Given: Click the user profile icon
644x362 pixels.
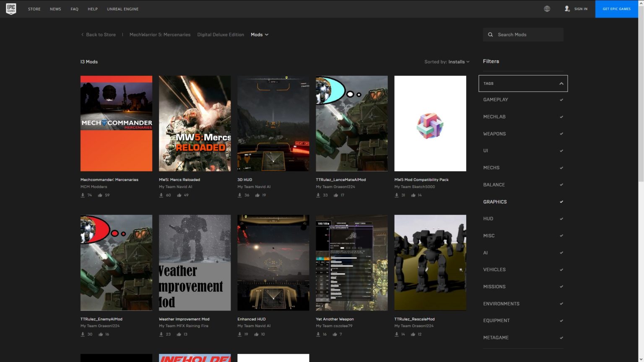Looking at the screenshot, I should [567, 9].
